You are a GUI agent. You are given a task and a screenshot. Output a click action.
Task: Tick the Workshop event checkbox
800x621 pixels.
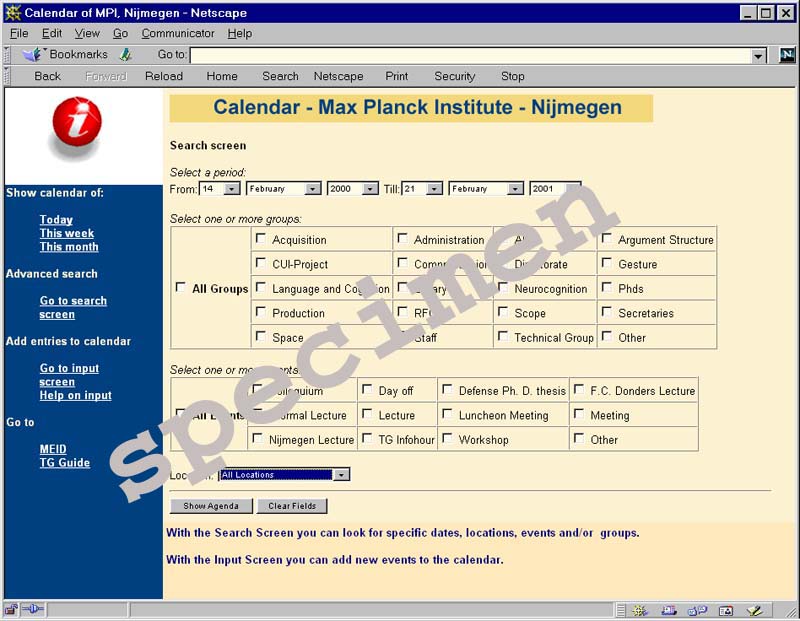coord(447,438)
